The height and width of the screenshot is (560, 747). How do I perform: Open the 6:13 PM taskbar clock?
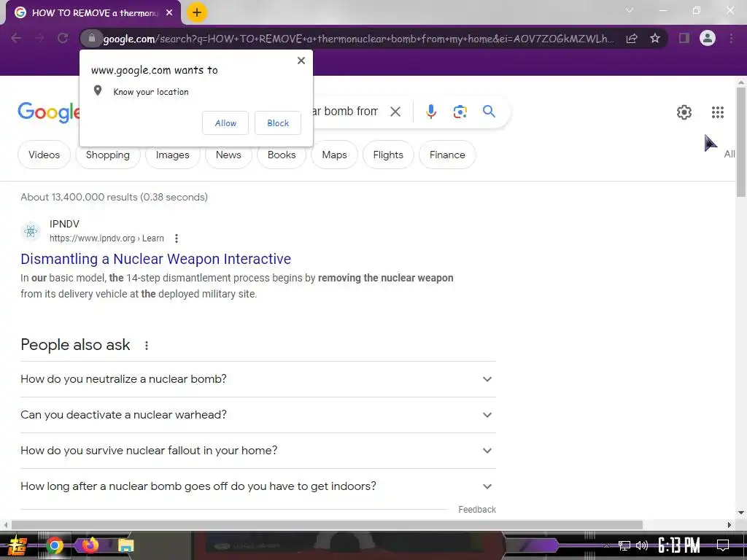[679, 545]
